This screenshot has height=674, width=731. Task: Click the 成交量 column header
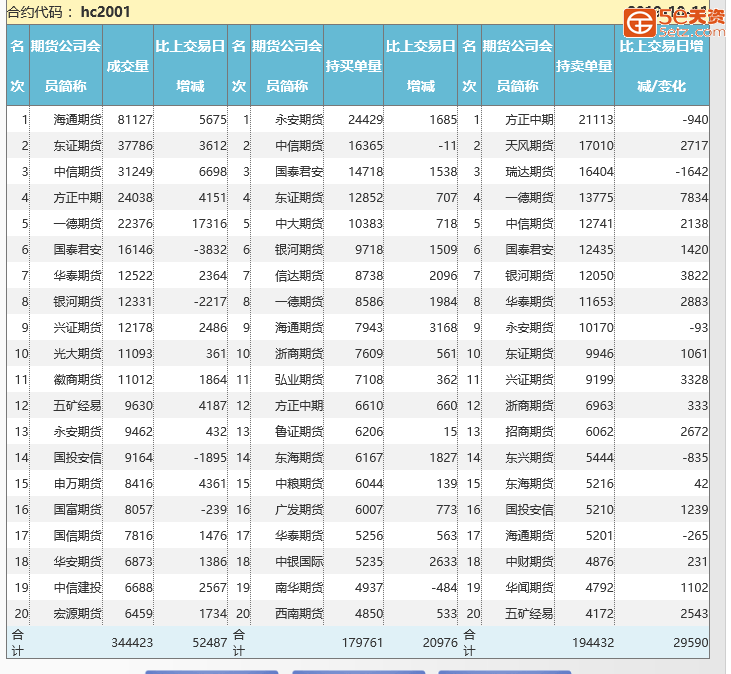point(128,66)
